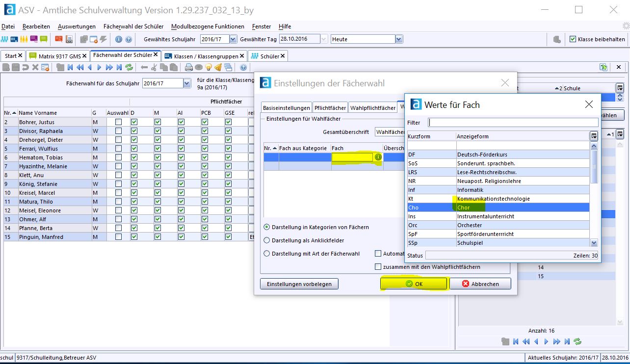Sort student table by Nr. column
Screen dimensions: 630x364
[x=10, y=113]
